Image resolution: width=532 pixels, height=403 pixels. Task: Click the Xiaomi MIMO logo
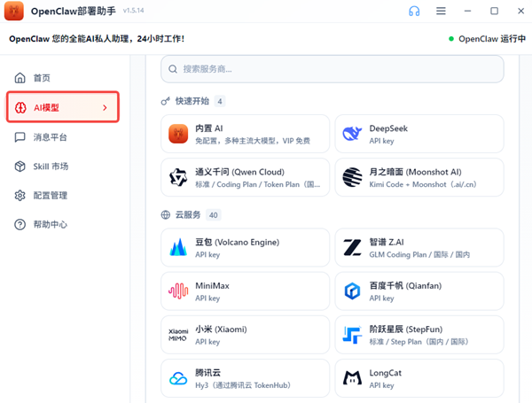coord(178,335)
